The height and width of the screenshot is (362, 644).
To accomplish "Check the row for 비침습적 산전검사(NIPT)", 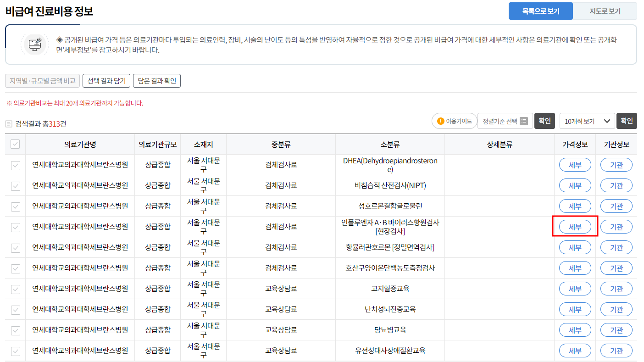I will pyautogui.click(x=16, y=186).
